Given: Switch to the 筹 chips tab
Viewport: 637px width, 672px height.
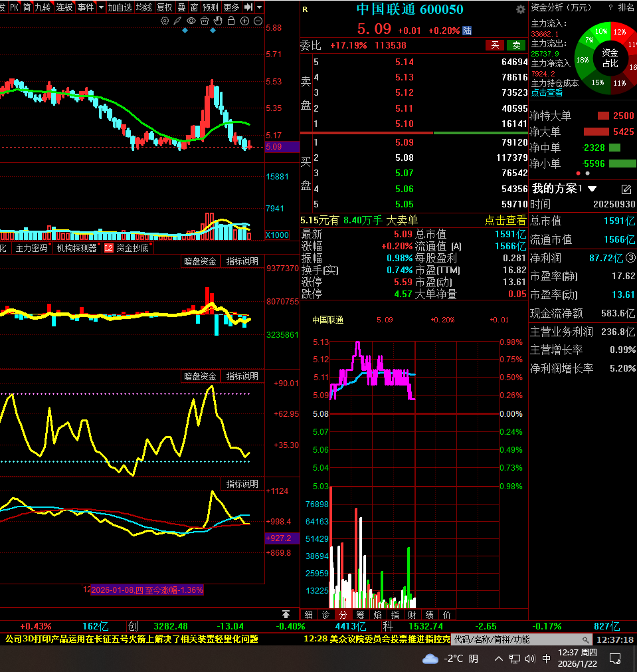Looking at the screenshot, I should pyautogui.click(x=360, y=615).
